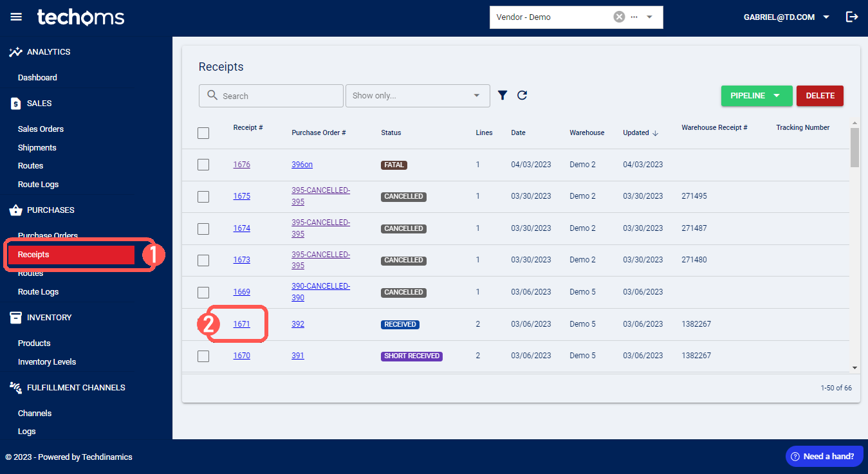Screen dimensions: 868x474
Task: Click the FATAL status badge
Action: tap(394, 165)
